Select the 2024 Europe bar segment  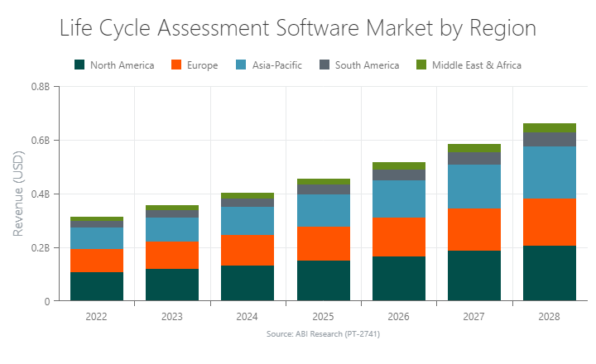pyautogui.click(x=248, y=250)
